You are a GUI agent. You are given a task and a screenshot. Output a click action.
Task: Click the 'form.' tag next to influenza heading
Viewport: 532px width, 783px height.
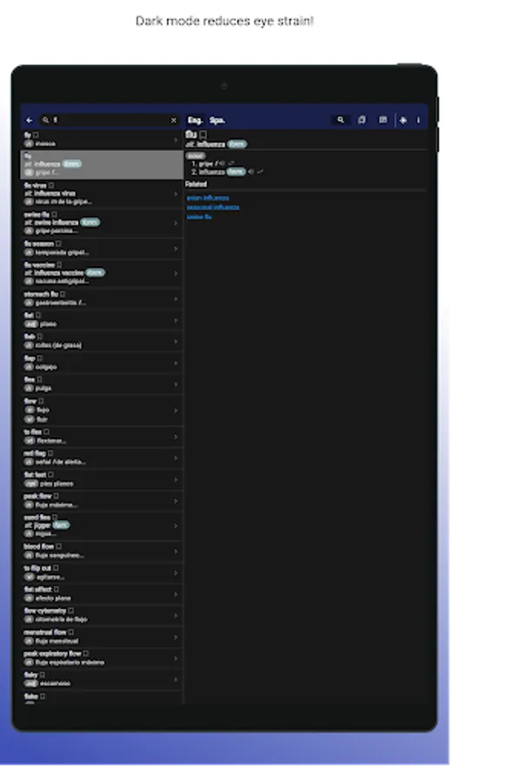[237, 144]
